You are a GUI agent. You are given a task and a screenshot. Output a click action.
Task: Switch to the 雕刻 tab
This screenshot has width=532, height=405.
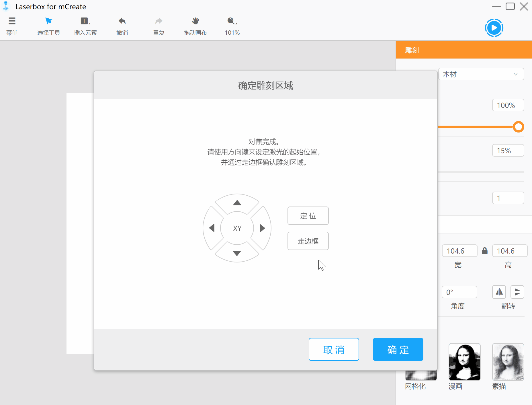click(x=412, y=50)
